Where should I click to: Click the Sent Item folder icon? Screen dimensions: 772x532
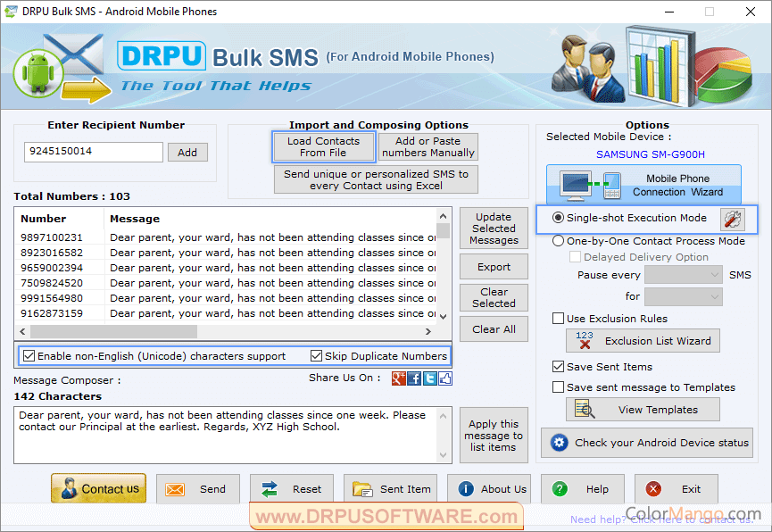pos(362,489)
